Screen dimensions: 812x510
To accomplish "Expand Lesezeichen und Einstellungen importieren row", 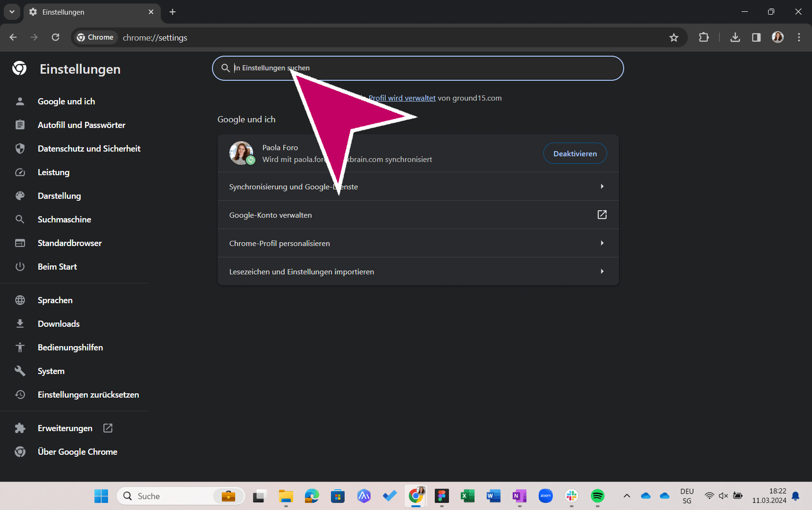I will pos(418,272).
